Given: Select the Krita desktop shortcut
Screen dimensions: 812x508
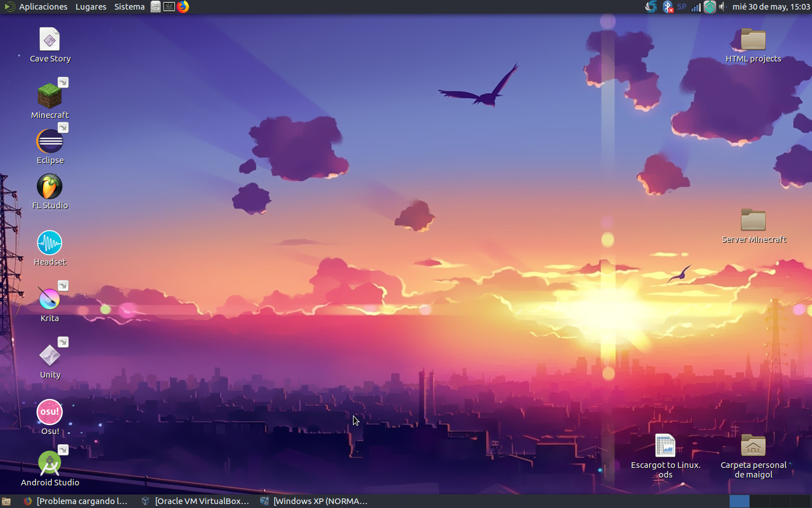Looking at the screenshot, I should tap(50, 300).
